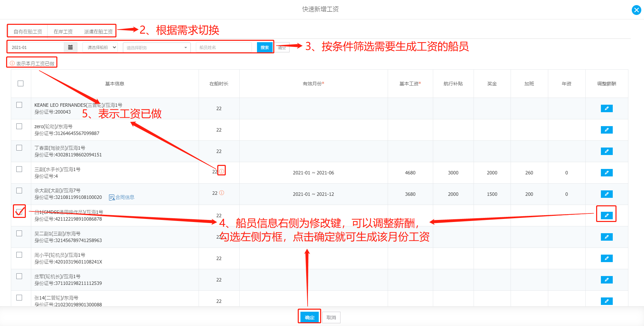Click salary-done info icon in 余大副 row
Screen dimensions: 644x326
[222, 193]
